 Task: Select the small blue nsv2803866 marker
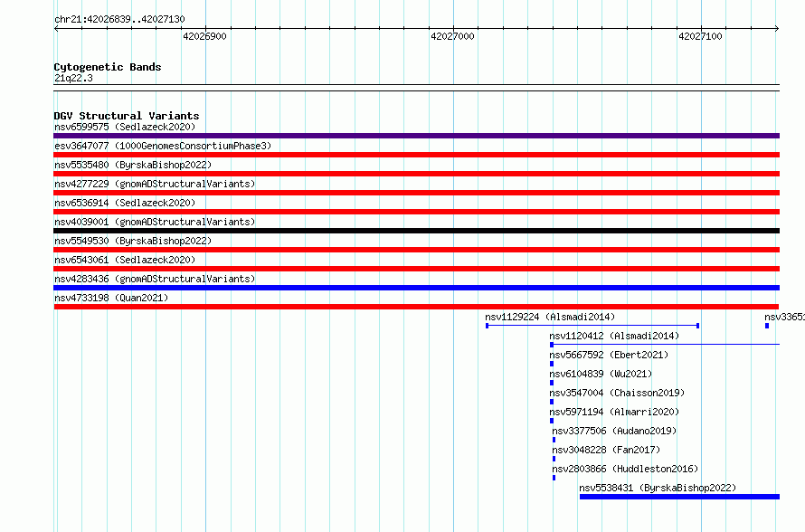[554, 478]
